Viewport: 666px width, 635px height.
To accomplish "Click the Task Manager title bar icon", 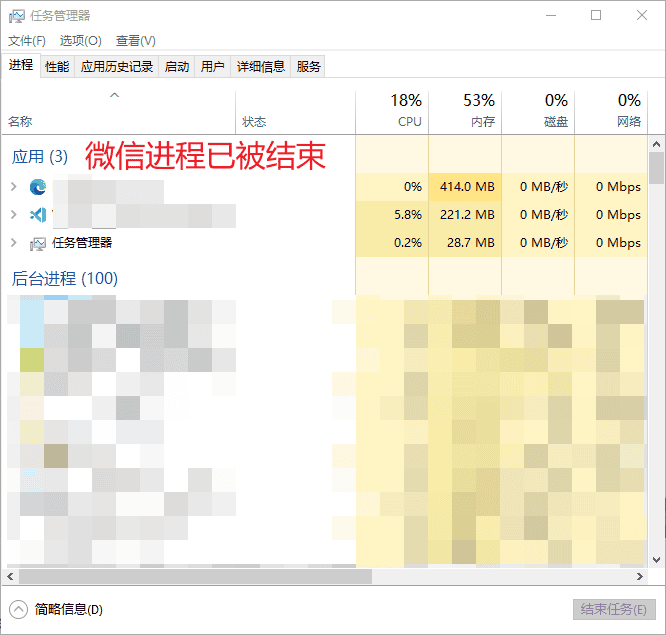I will coord(17,16).
